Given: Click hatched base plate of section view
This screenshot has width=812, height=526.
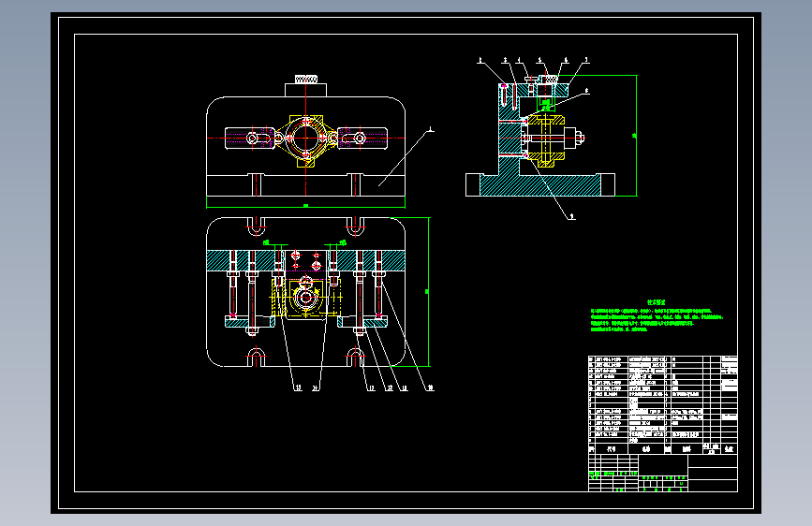Looking at the screenshot, I should (540, 184).
